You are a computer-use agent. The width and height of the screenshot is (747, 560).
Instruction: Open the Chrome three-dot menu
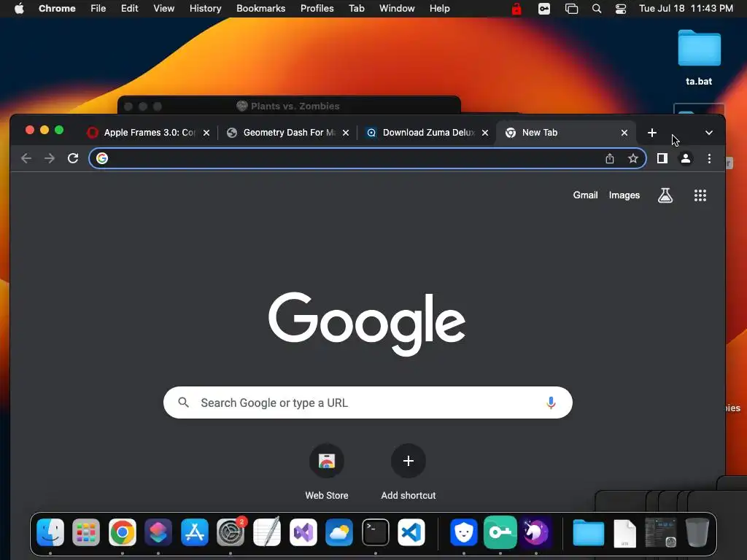pyautogui.click(x=709, y=158)
